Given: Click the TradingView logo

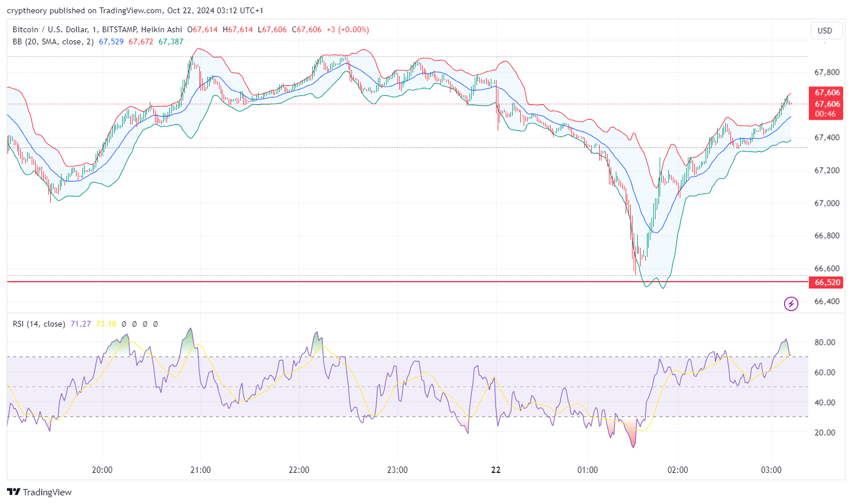Looking at the screenshot, I should [x=39, y=492].
